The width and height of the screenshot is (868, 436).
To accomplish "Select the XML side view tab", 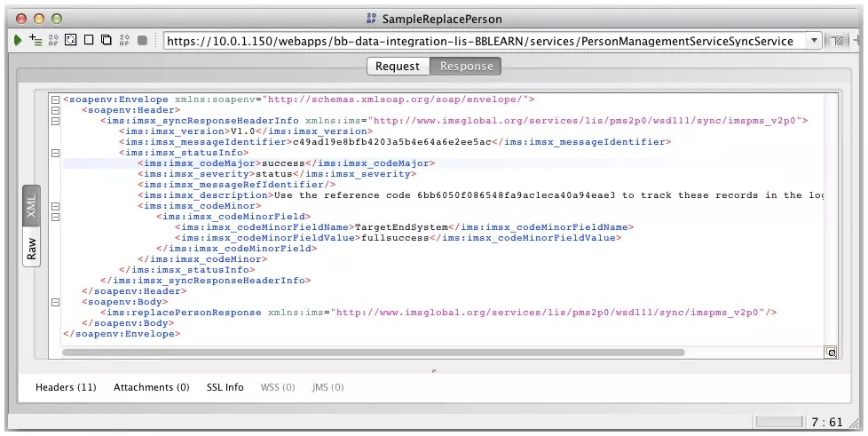I will click(x=31, y=209).
